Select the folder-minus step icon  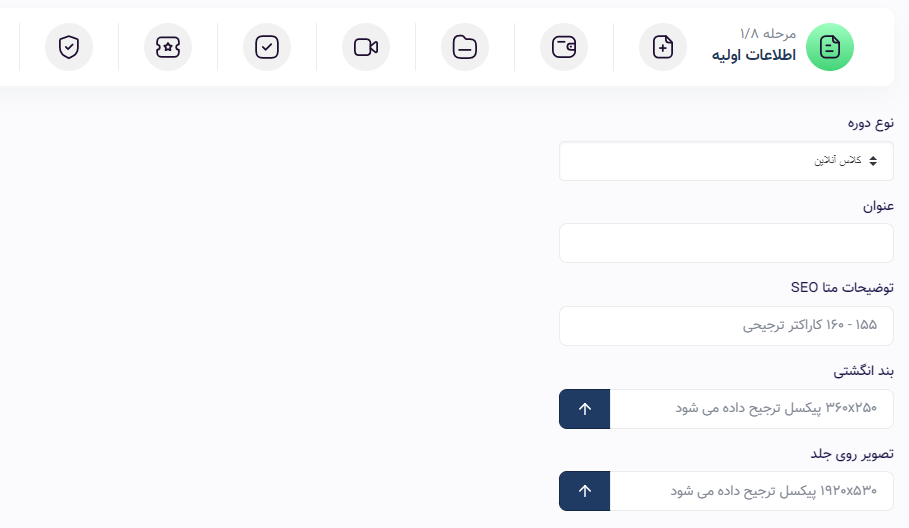[x=464, y=47]
